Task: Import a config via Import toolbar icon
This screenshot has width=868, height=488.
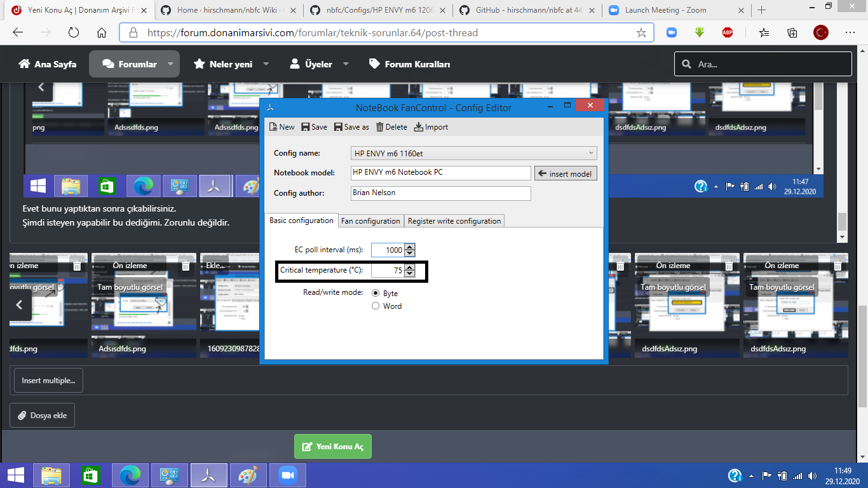Action: [431, 127]
